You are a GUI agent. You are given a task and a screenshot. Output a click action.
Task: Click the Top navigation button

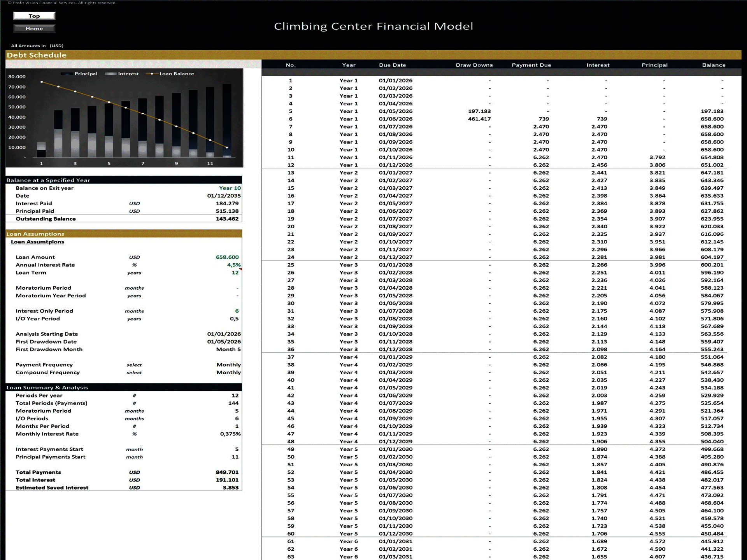click(34, 16)
